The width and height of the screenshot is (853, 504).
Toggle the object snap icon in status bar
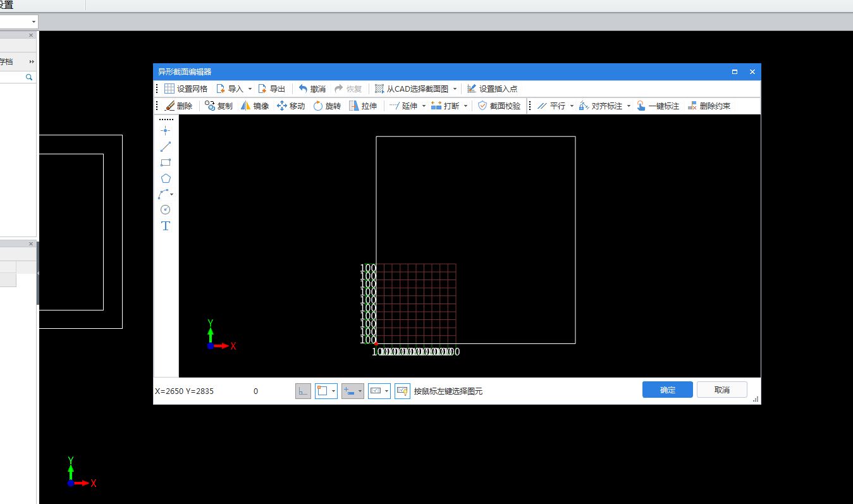click(x=322, y=391)
